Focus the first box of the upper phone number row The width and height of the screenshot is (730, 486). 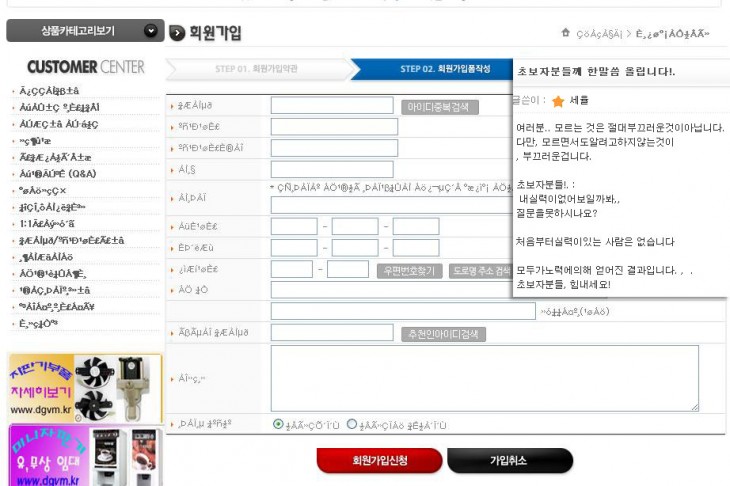point(294,226)
